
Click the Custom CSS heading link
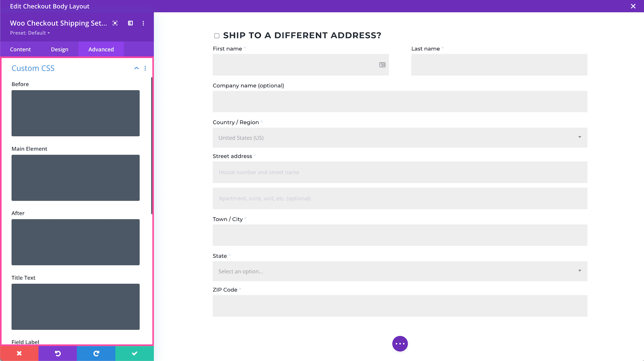(x=33, y=68)
